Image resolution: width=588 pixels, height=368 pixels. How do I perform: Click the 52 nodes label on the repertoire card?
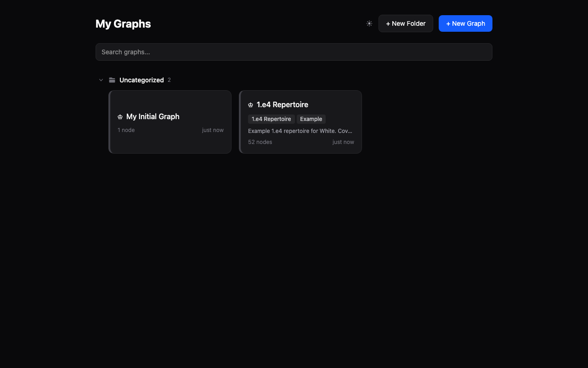tap(260, 142)
